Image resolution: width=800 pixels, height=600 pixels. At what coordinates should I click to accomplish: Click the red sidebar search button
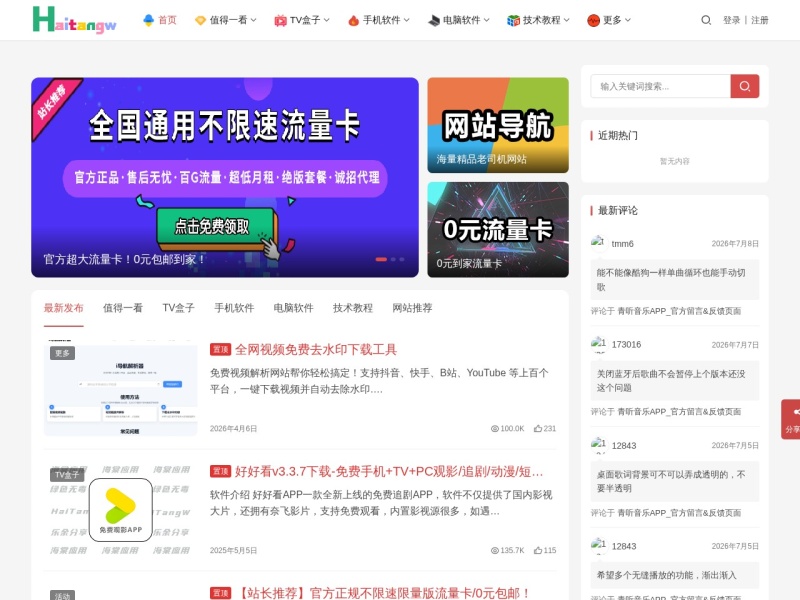click(745, 86)
